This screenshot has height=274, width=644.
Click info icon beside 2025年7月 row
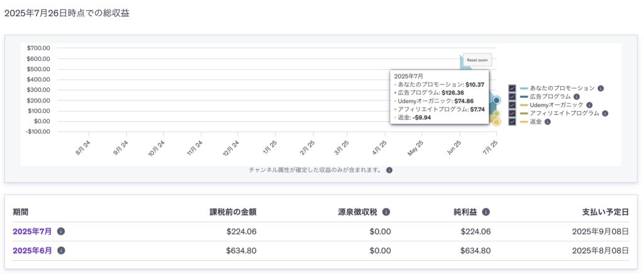point(61,231)
